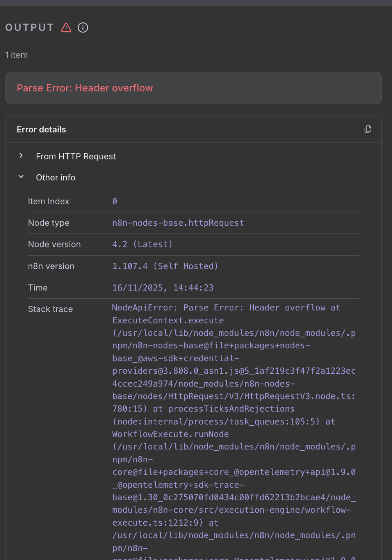The width and height of the screenshot is (392, 560).
Task: Select the timestamp 16/11/2025, 14:44:23
Action: click(163, 288)
